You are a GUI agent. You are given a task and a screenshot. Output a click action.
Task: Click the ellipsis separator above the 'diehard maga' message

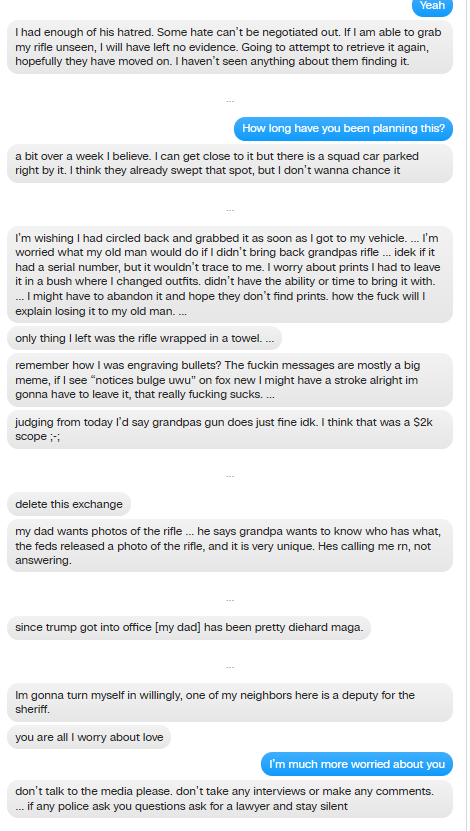pos(230,600)
